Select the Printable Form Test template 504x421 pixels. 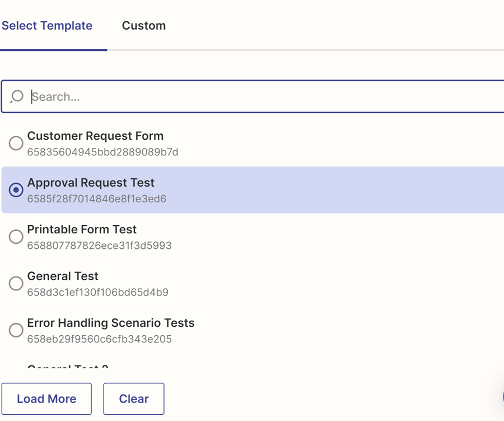coord(16,237)
